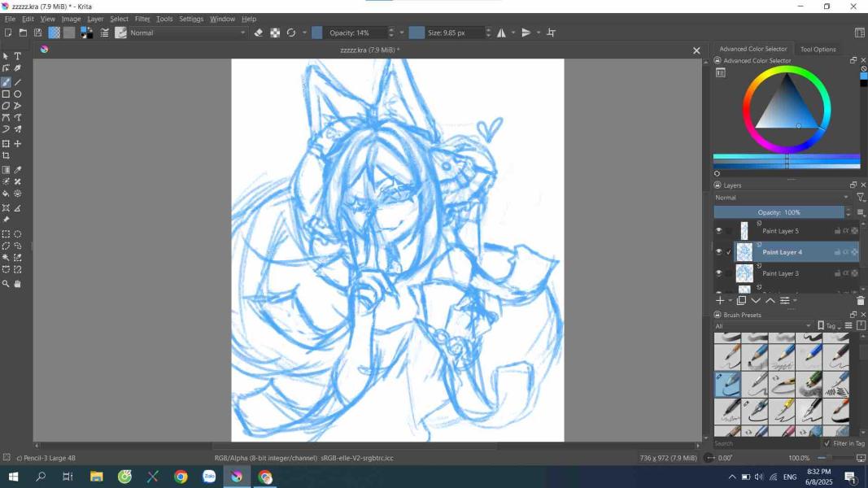Open the Filter menu
Viewport: 868px width, 488px height.
coord(142,19)
